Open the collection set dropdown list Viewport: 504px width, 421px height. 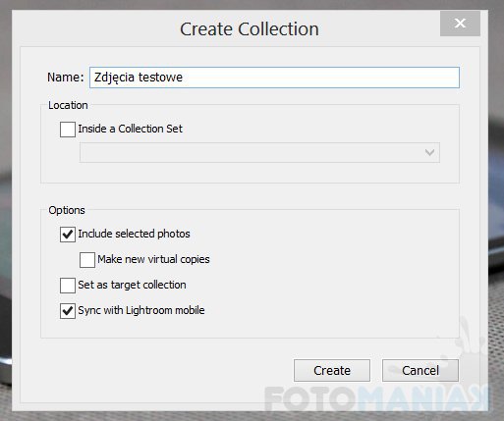(259, 152)
